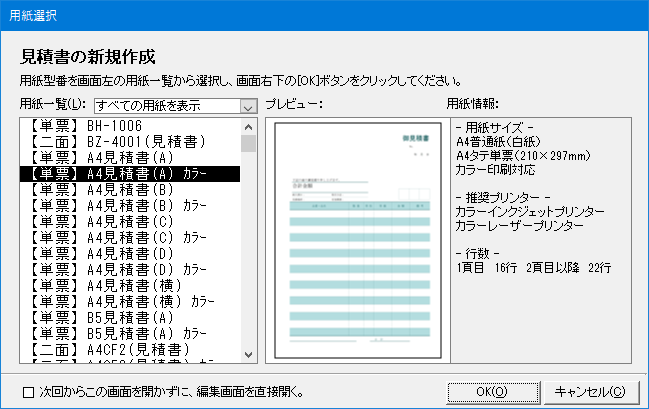
Task: Click the paper list scroll-down arrow
Action: (x=248, y=355)
